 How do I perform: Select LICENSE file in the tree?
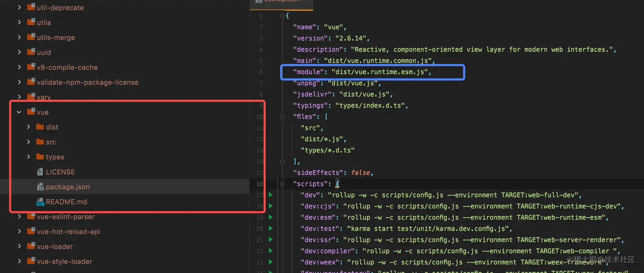[60, 172]
